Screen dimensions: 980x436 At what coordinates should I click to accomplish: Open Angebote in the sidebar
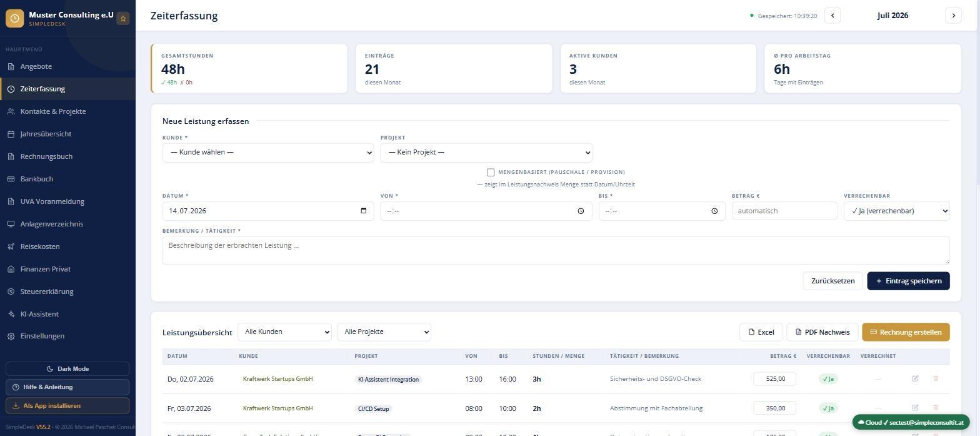pos(67,66)
